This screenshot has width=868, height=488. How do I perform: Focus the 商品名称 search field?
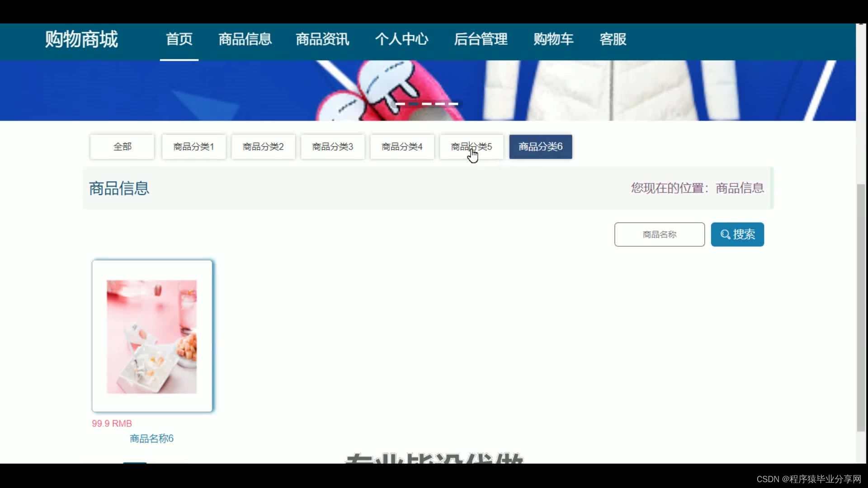pos(659,235)
